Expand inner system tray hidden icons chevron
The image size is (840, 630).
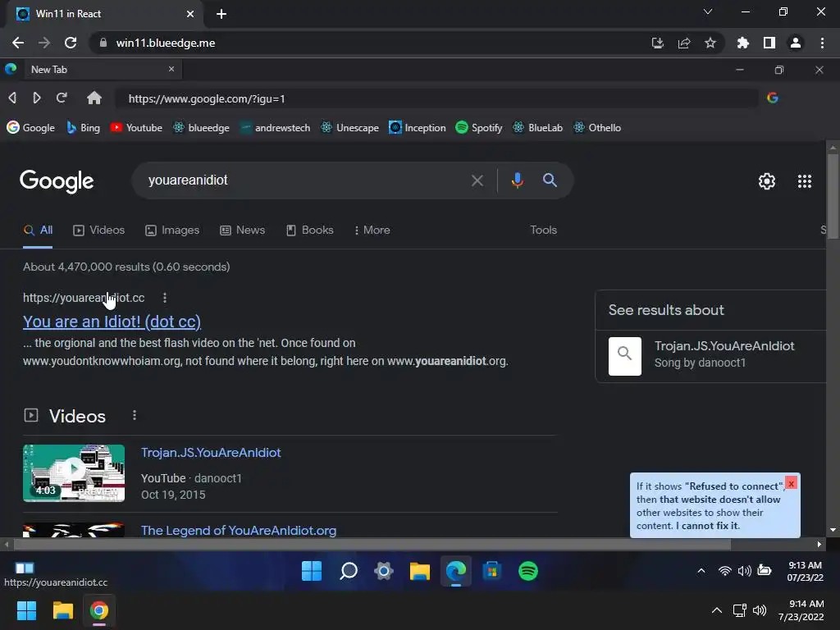pyautogui.click(x=701, y=571)
